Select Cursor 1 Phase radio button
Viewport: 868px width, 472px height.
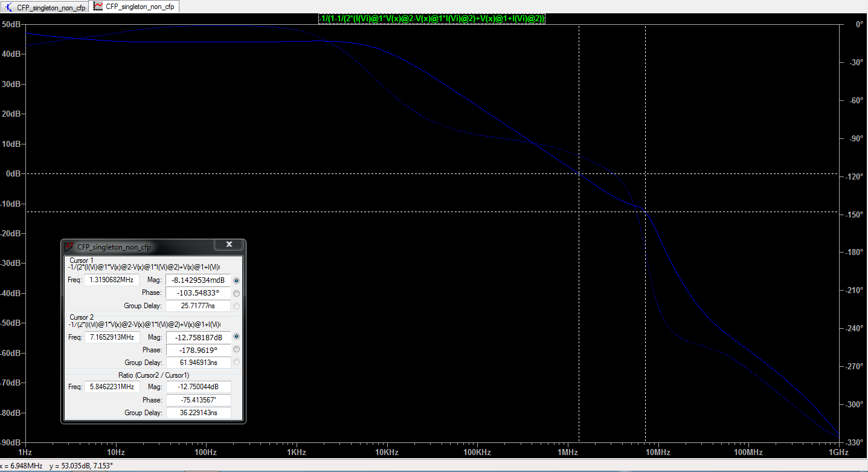pos(236,293)
